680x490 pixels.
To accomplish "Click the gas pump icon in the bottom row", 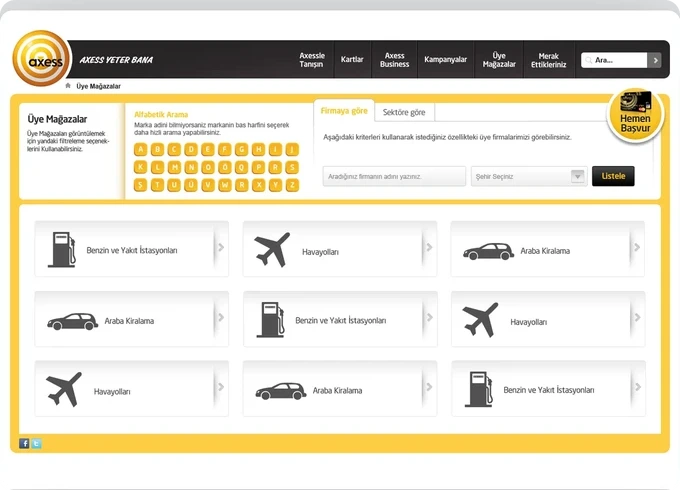I will 479,389.
